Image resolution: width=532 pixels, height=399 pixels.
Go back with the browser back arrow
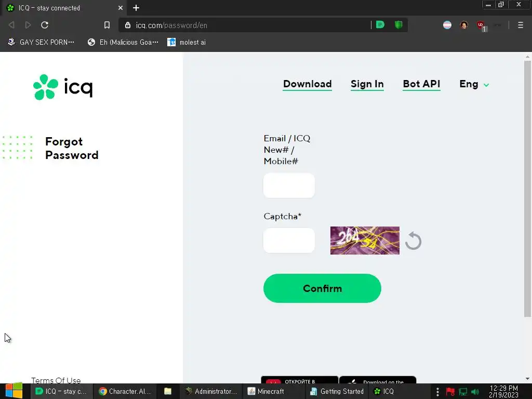click(11, 25)
